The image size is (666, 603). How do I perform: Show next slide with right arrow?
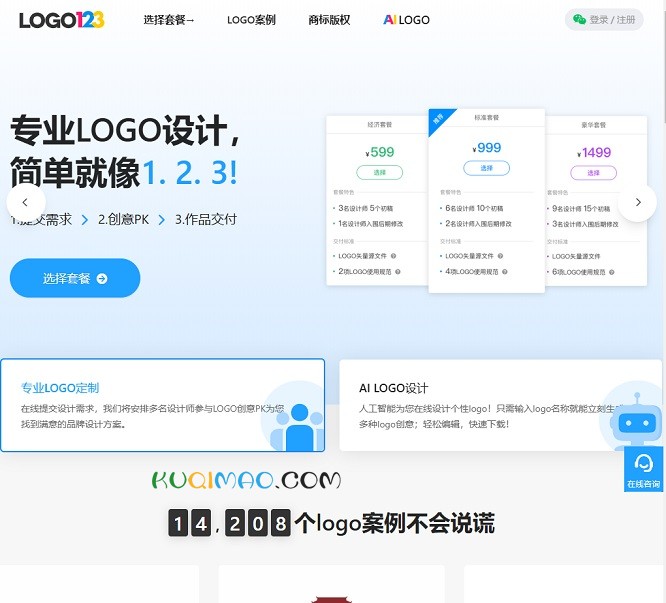tap(638, 202)
